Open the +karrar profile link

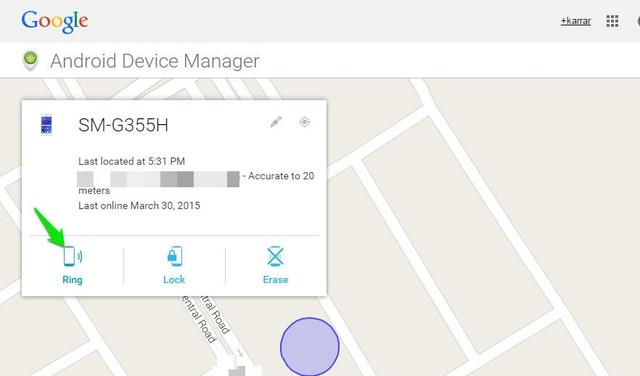(x=576, y=21)
